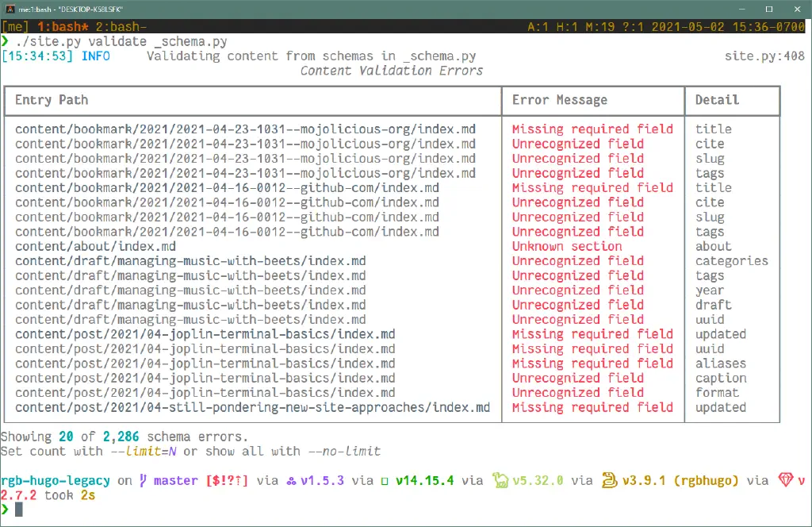Click the (rgbhugo) virtualenv name
This screenshot has width=812, height=527.
click(707, 481)
